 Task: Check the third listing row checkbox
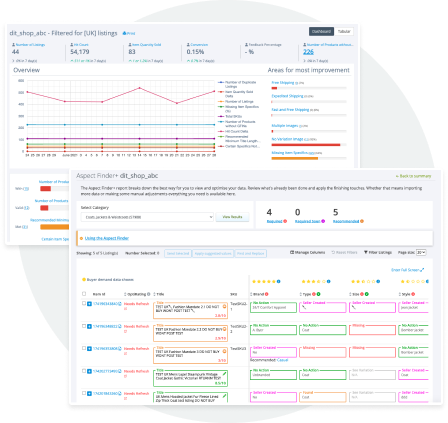click(84, 348)
